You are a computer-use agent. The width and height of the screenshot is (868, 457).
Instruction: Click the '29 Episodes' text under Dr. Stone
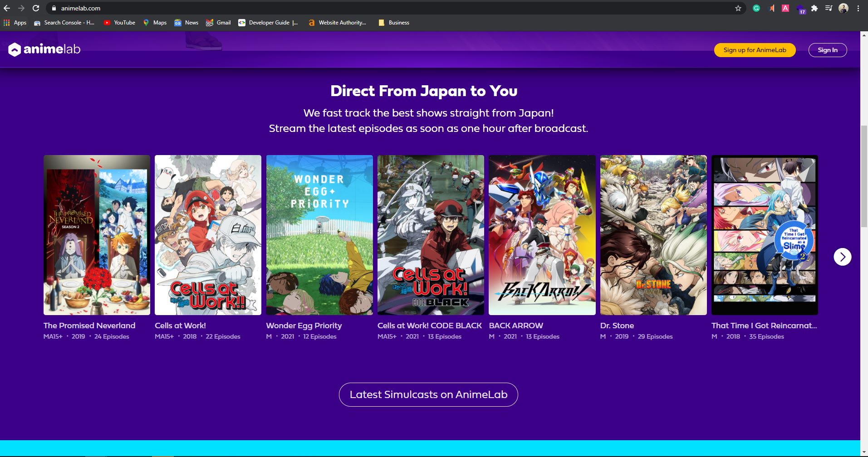click(x=655, y=336)
